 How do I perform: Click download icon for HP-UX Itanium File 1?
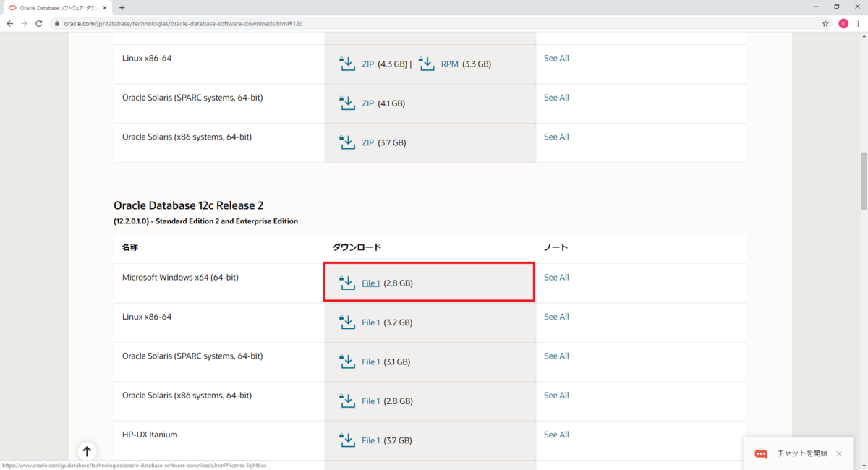tap(347, 440)
